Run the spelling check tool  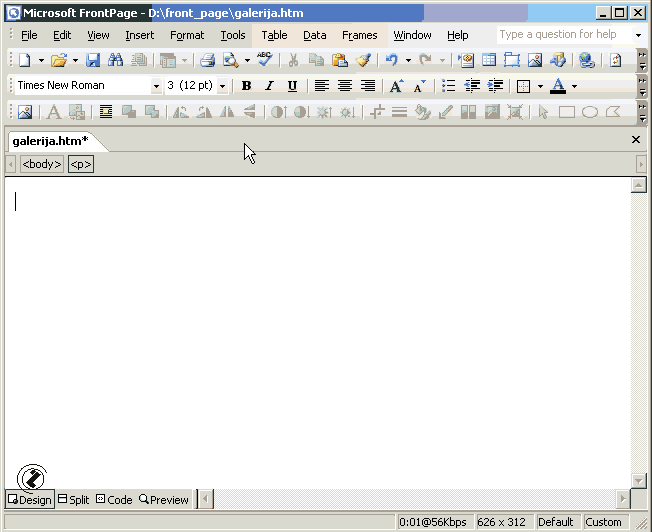coord(264,60)
